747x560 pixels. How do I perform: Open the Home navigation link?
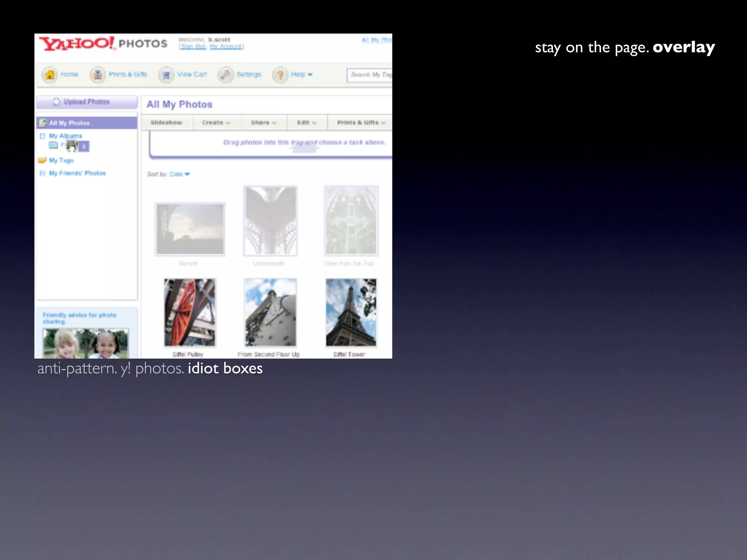click(69, 74)
